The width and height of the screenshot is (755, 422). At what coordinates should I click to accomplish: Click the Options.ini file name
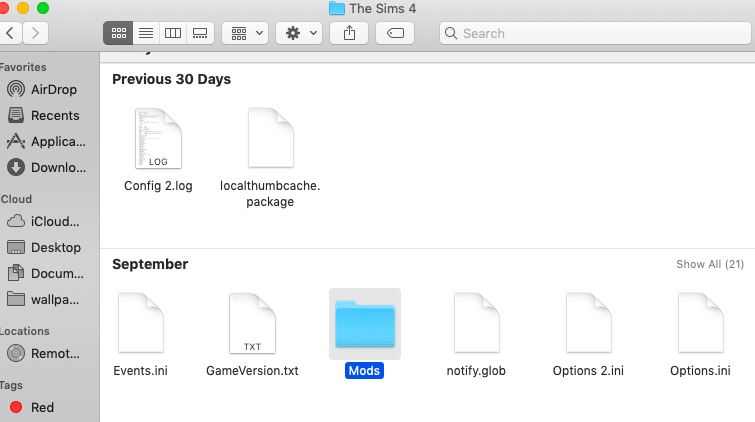point(701,370)
